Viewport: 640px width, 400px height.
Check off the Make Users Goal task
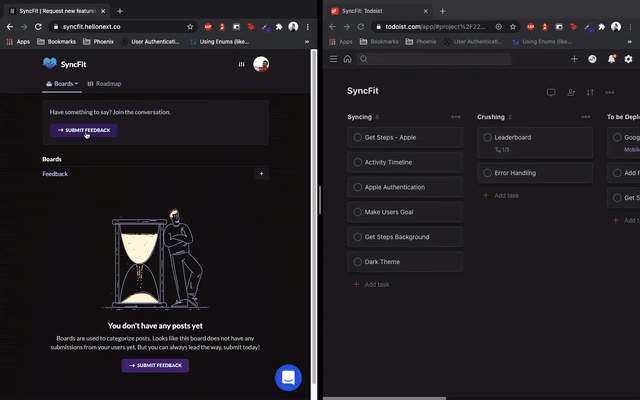point(358,212)
